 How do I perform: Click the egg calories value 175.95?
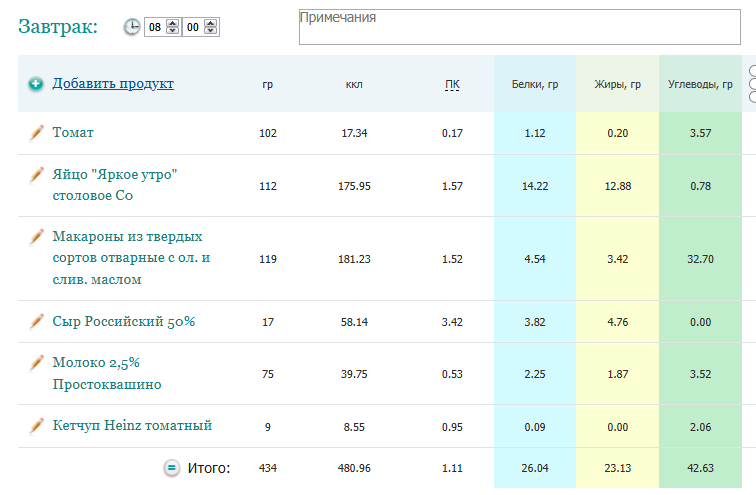click(354, 186)
